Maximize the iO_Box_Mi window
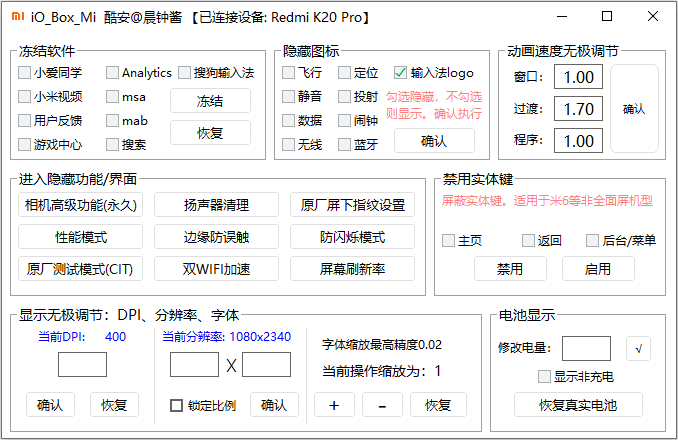Image resolution: width=678 pixels, height=440 pixels. pos(607,16)
